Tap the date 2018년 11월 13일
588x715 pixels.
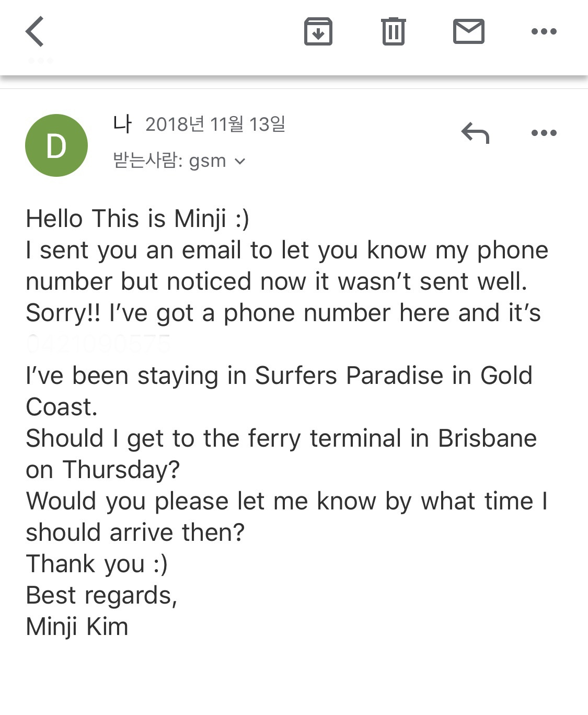click(x=215, y=124)
